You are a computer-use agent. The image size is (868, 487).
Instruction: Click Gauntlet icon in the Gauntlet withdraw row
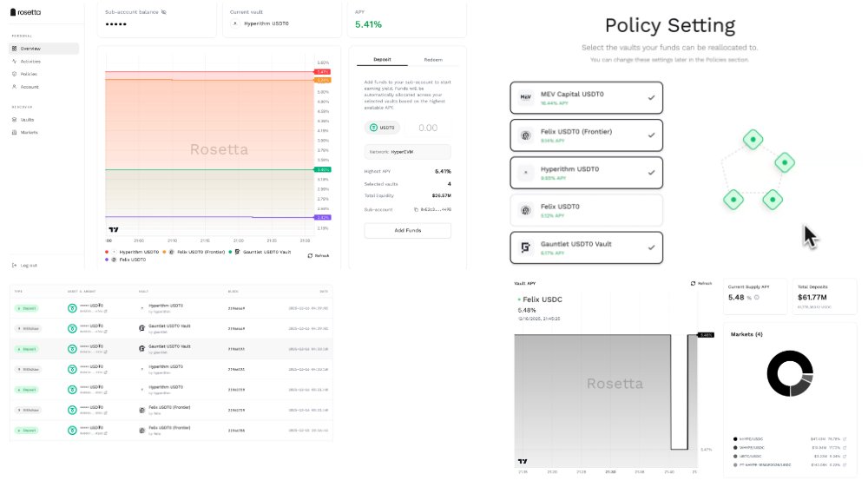141,328
